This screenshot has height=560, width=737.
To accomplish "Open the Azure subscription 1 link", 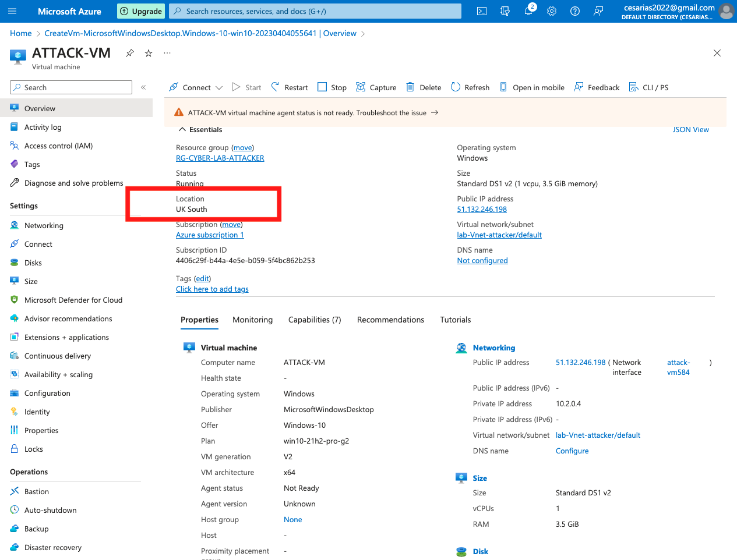I will click(x=210, y=235).
